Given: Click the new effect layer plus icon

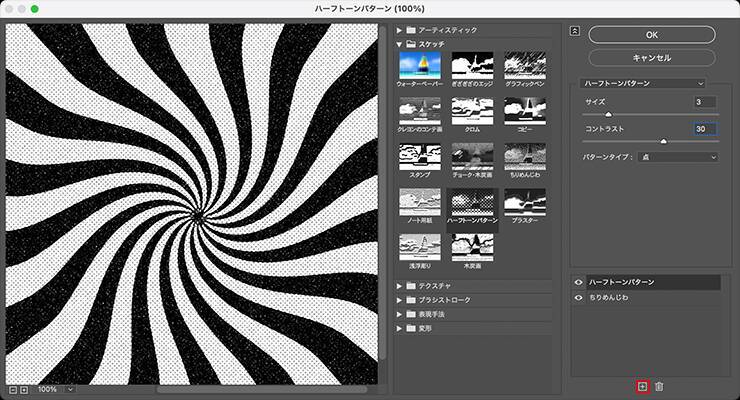Looking at the screenshot, I should pos(643,386).
